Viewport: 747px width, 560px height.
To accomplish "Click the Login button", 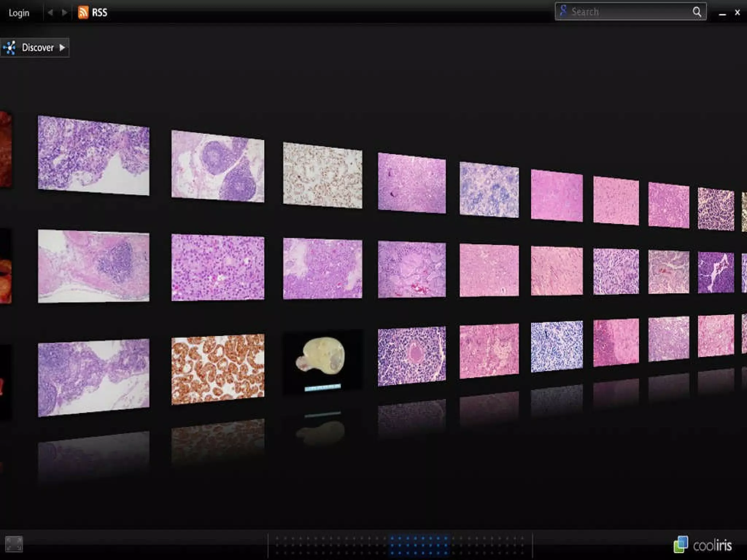I will [19, 13].
